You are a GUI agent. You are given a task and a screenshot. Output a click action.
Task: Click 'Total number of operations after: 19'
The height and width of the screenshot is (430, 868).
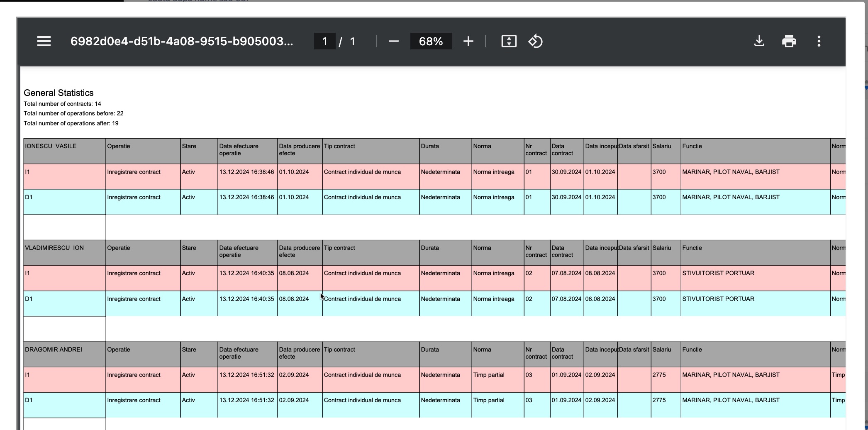click(71, 123)
